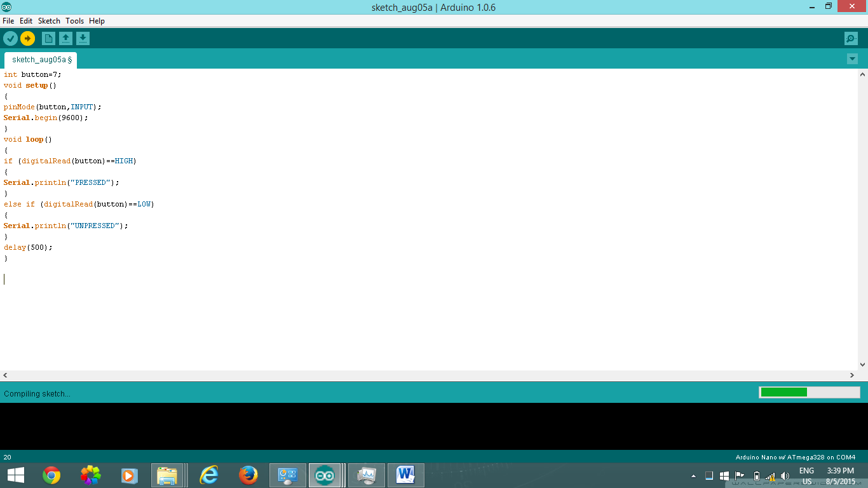Click the Arduino title bar logo

(6, 7)
